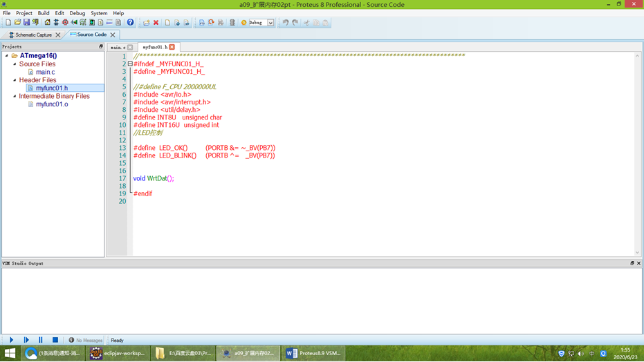Close the myfunc01.h editor tab

tap(172, 47)
